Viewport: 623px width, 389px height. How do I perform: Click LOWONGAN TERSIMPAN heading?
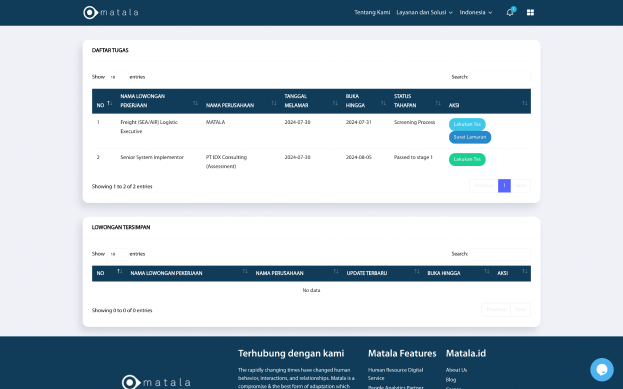tap(121, 227)
